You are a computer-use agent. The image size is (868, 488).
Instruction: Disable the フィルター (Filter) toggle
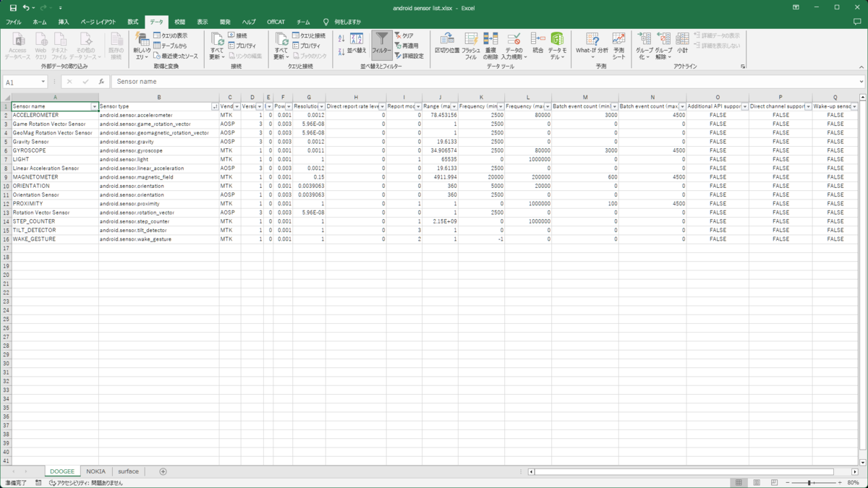382,43
